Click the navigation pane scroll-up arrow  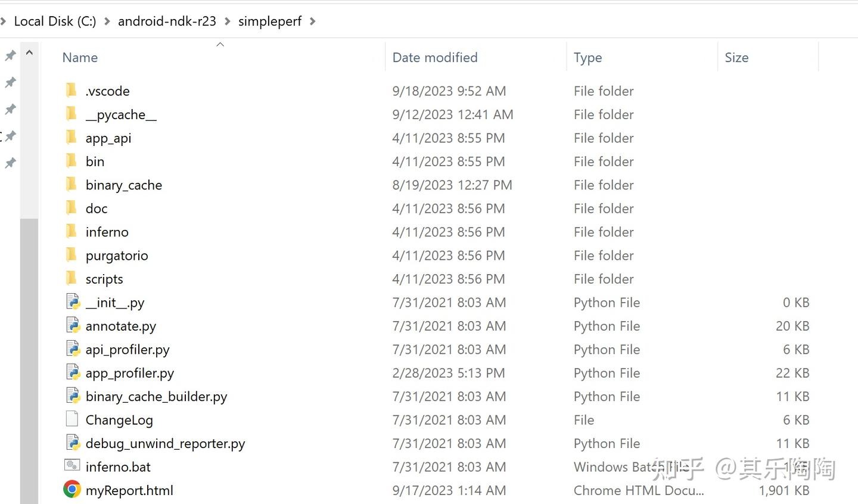pos(29,53)
